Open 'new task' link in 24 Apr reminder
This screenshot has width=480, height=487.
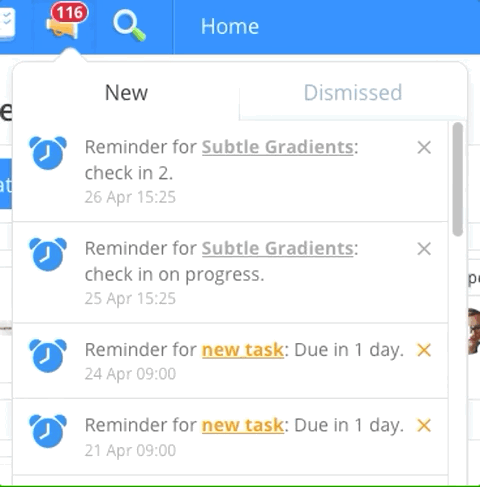(243, 350)
